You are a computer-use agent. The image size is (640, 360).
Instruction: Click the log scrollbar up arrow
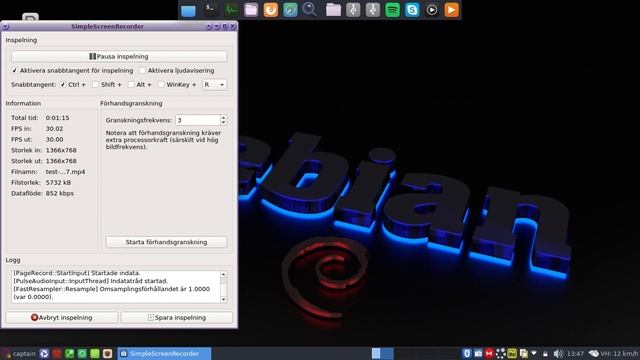(223, 274)
